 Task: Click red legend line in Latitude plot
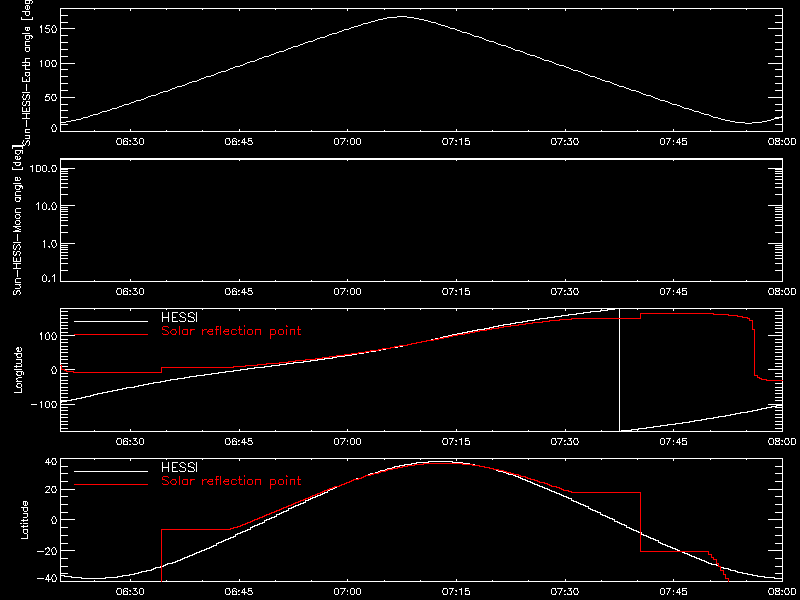[111, 484]
